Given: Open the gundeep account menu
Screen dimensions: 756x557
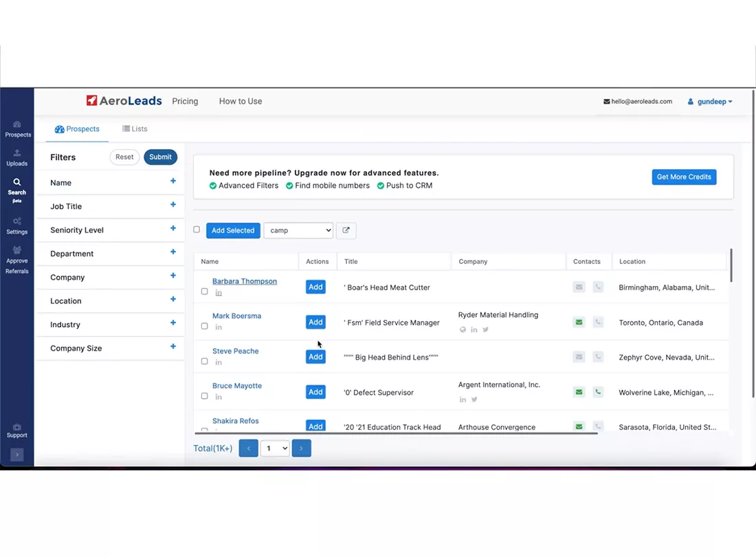Looking at the screenshot, I should pos(710,101).
